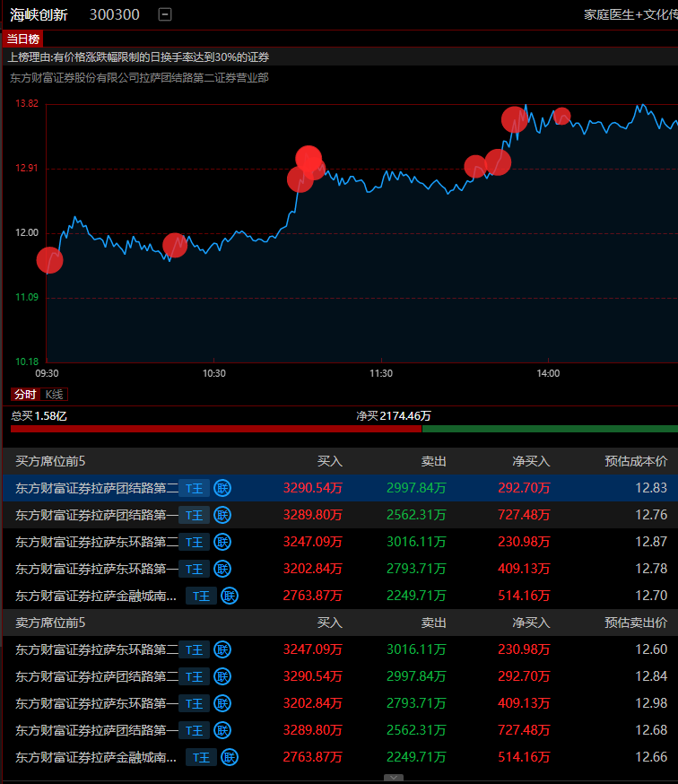Click the minus icon beside stock code 300300
Viewport: 678px width, 784px height.
pos(164,14)
